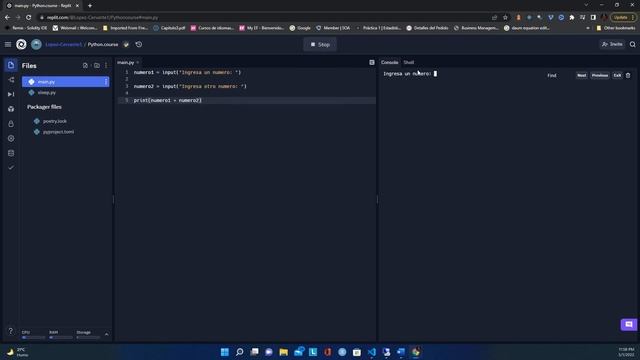Screen dimensions: 640x360
Task: Expand the resource usage chevron
Action: coord(107,334)
